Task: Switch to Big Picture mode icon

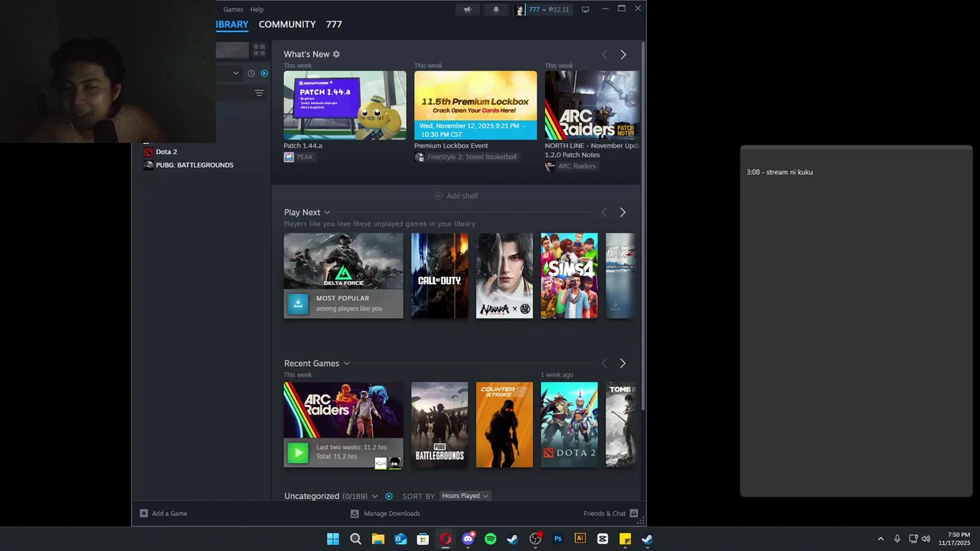Action: [x=585, y=9]
